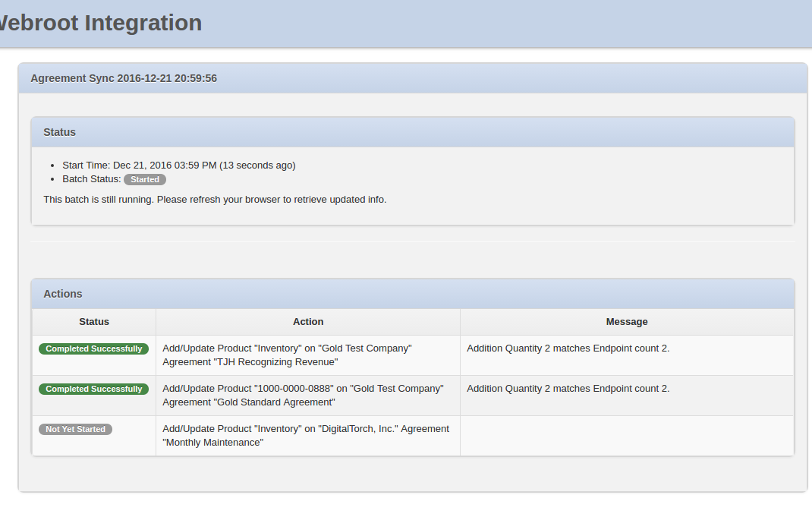The image size is (812, 514).
Task: Click the Actions panel header
Action: pos(413,294)
